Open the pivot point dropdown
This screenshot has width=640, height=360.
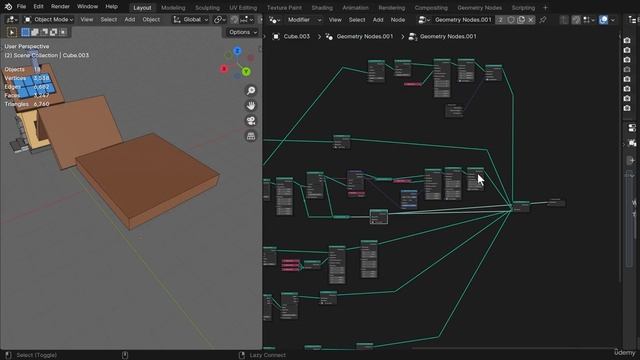220,20
